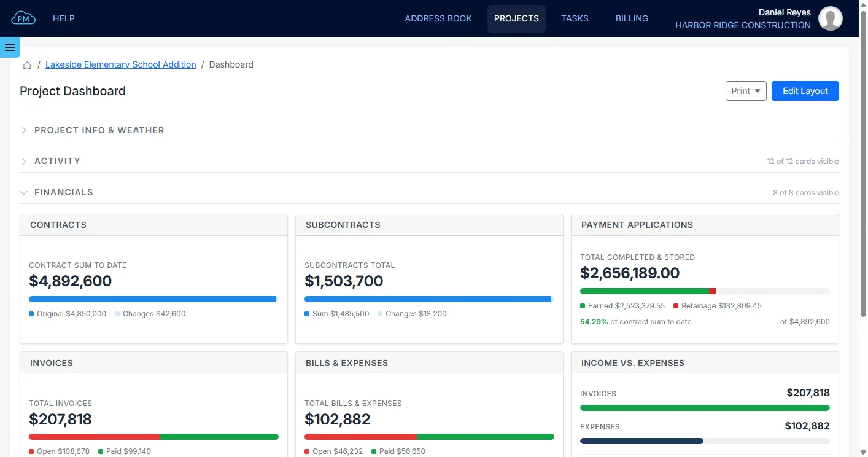
Task: Click Harbor Ridge Construction company name
Action: pos(743,25)
